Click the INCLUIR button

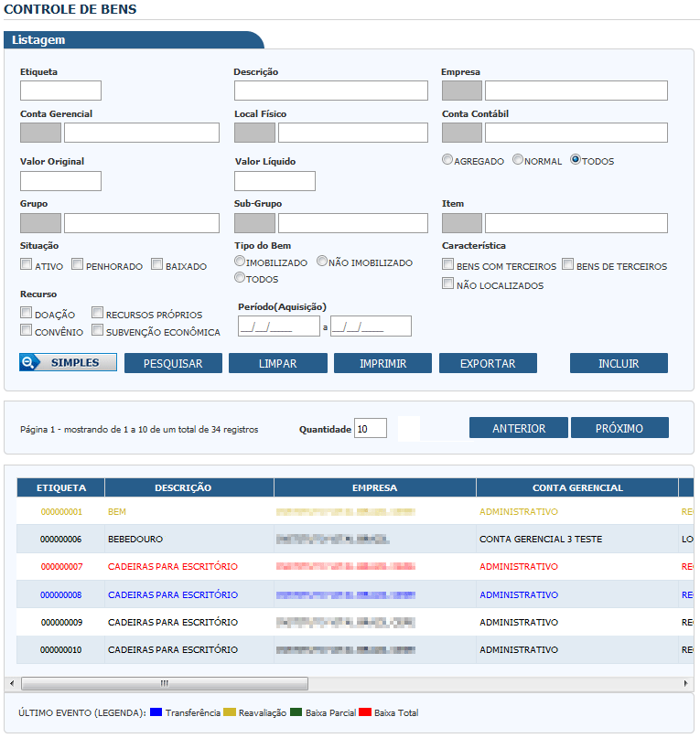tap(619, 363)
